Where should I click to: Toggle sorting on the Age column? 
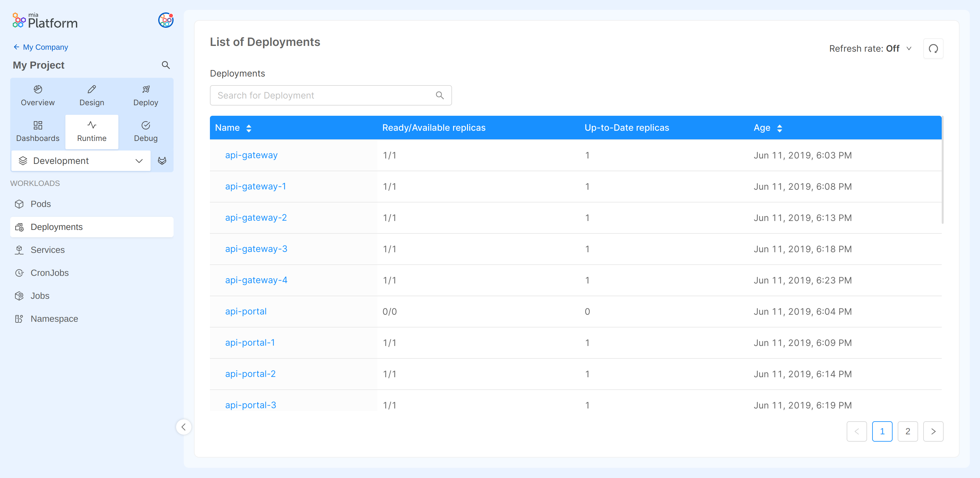[x=780, y=128]
